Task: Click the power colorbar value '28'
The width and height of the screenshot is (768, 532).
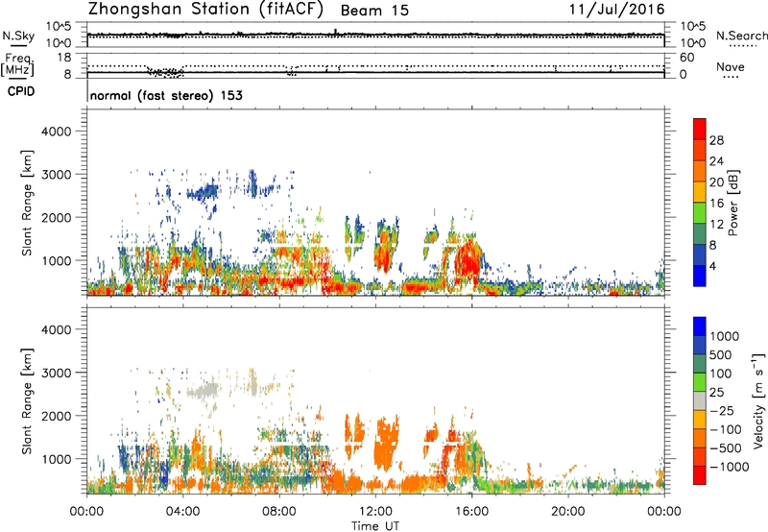Action: (716, 140)
